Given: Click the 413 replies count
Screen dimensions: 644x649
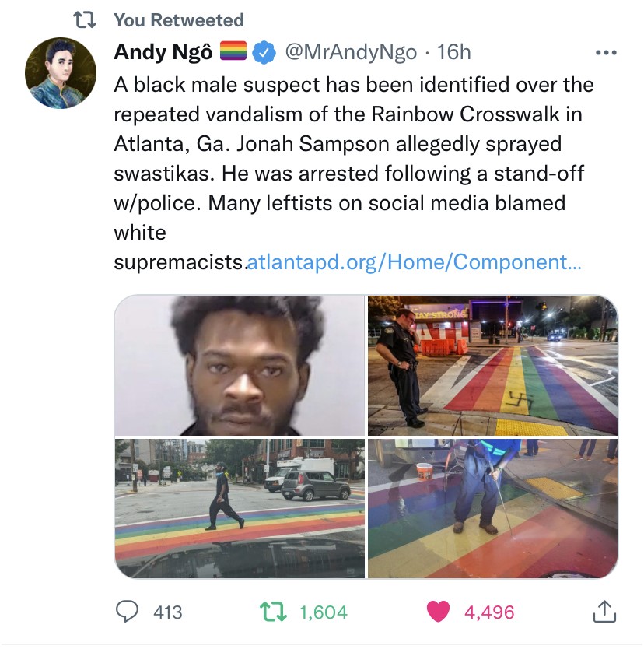Looking at the screenshot, I should [x=167, y=612].
